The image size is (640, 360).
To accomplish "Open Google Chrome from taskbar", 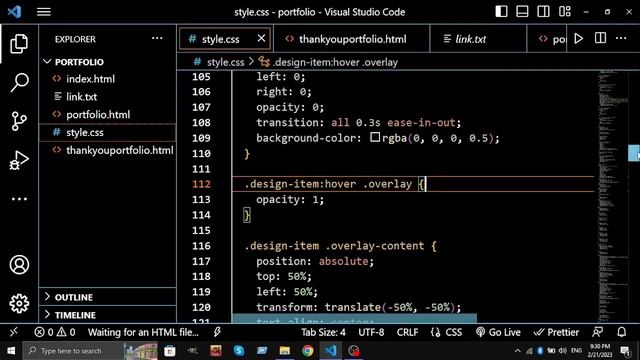I will pyautogui.click(x=308, y=351).
